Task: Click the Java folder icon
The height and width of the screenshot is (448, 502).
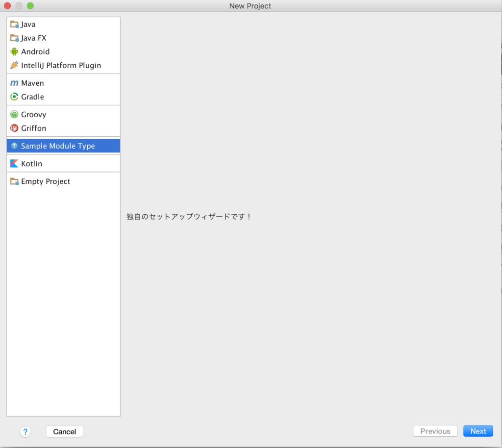Action: tap(14, 25)
